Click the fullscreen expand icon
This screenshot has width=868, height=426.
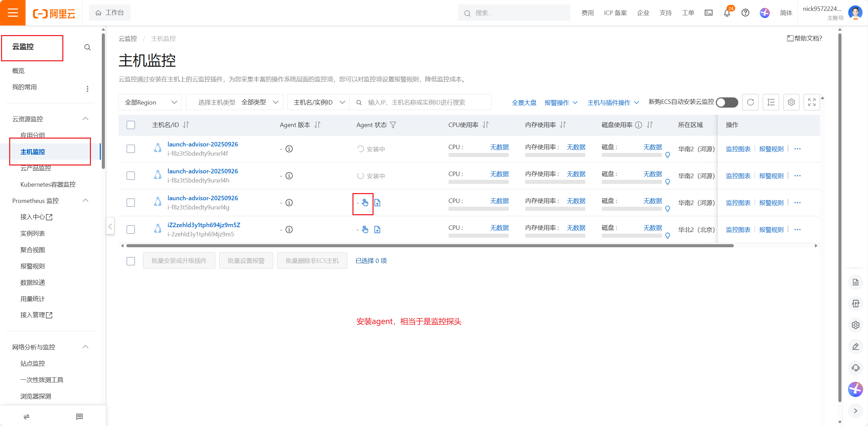pyautogui.click(x=811, y=102)
